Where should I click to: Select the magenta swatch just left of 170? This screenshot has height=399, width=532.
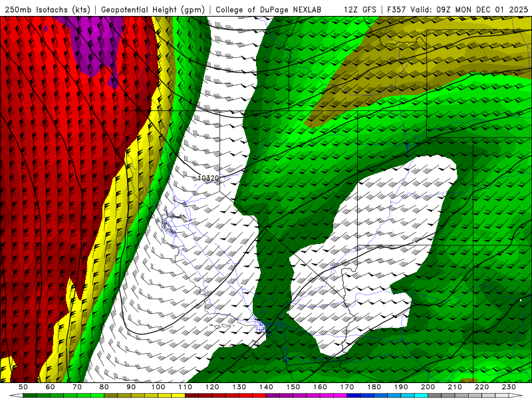[340, 396]
